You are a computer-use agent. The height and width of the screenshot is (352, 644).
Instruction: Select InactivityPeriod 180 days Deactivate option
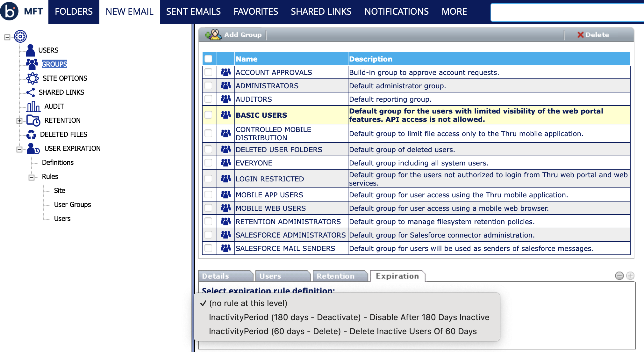tap(349, 317)
